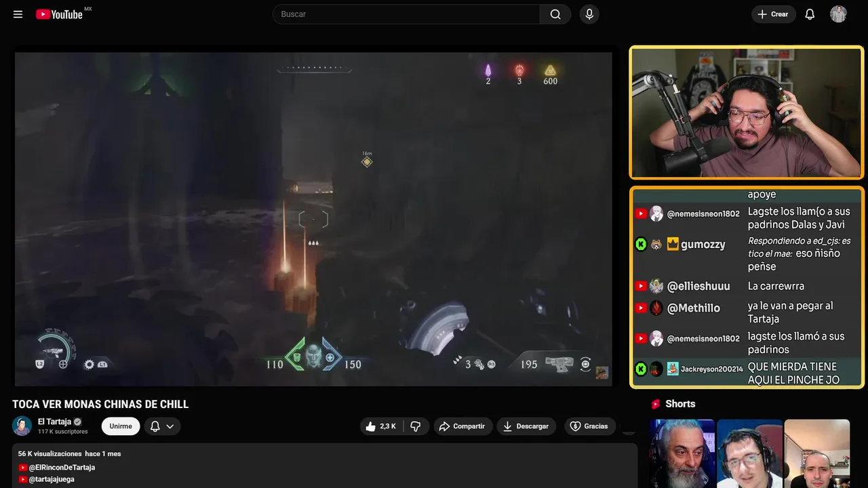
Task: Open the middle Shorts thumbnail
Action: click(x=749, y=453)
